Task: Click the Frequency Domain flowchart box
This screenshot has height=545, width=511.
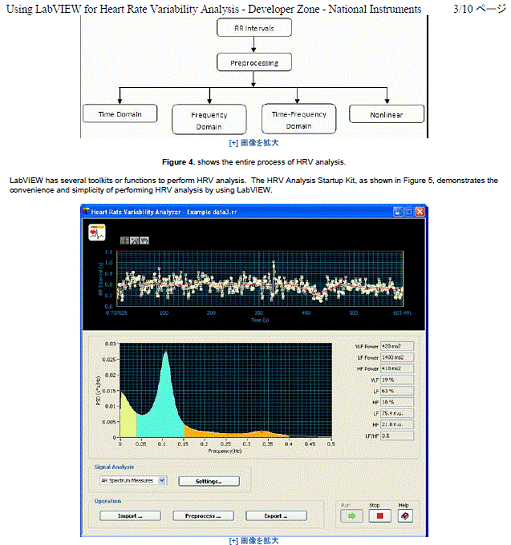Action: (209, 120)
